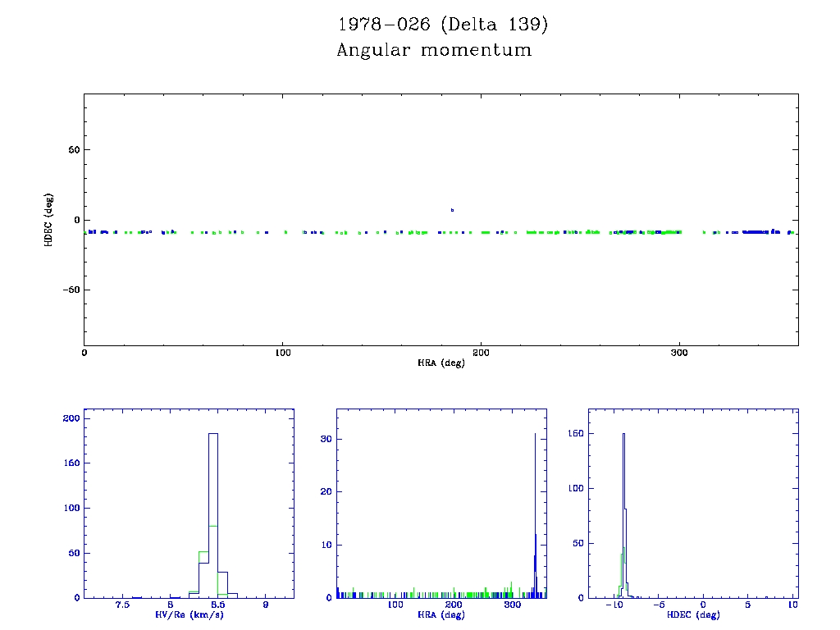840x630 pixels.
Task: Click the "30" y-axis tick of the HRA histogram
Action: point(326,439)
